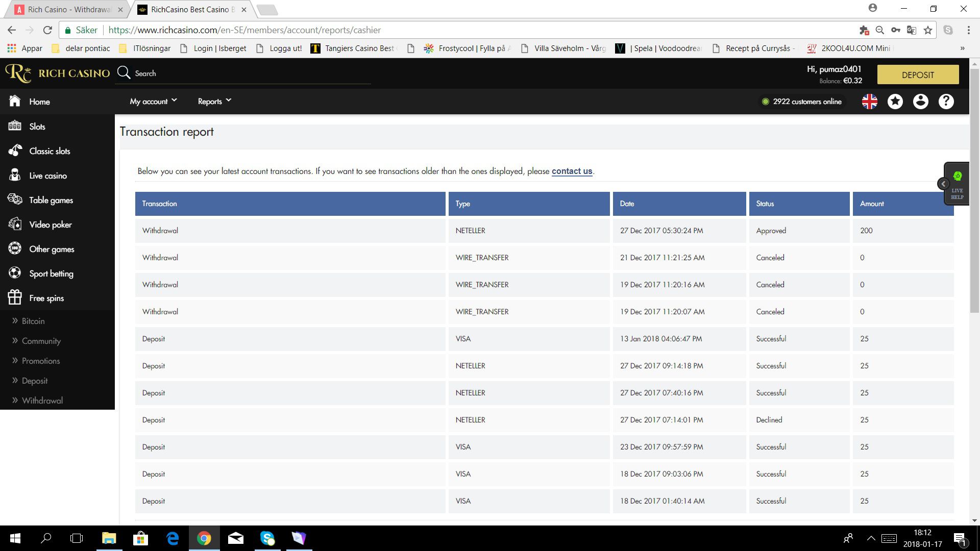Go back with the browser back arrow

(12, 30)
